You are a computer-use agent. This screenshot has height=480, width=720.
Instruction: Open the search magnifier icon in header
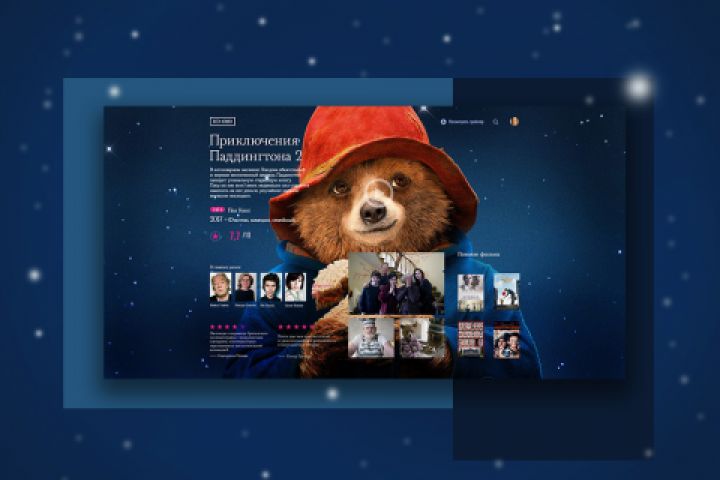click(x=495, y=122)
